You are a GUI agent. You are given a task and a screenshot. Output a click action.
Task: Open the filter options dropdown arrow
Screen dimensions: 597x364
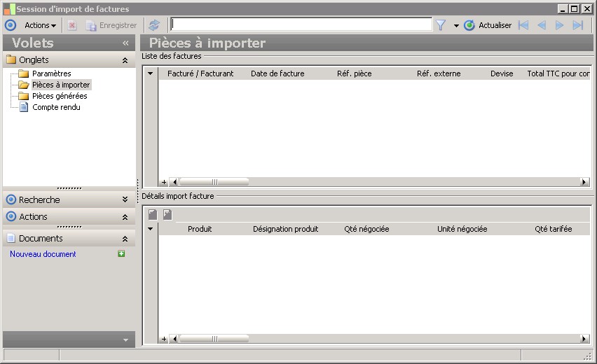[x=456, y=26]
